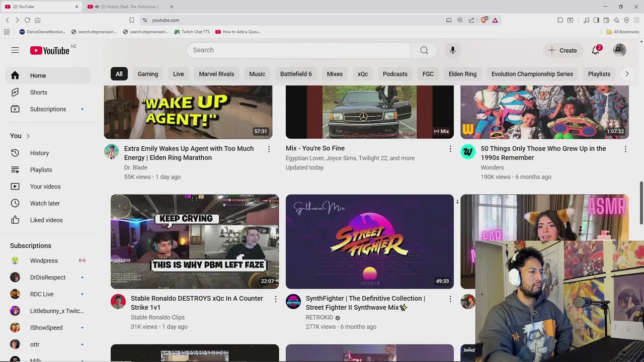Screen dimensions: 644x362
Task: Select the Music filter chip
Action: 257,74
